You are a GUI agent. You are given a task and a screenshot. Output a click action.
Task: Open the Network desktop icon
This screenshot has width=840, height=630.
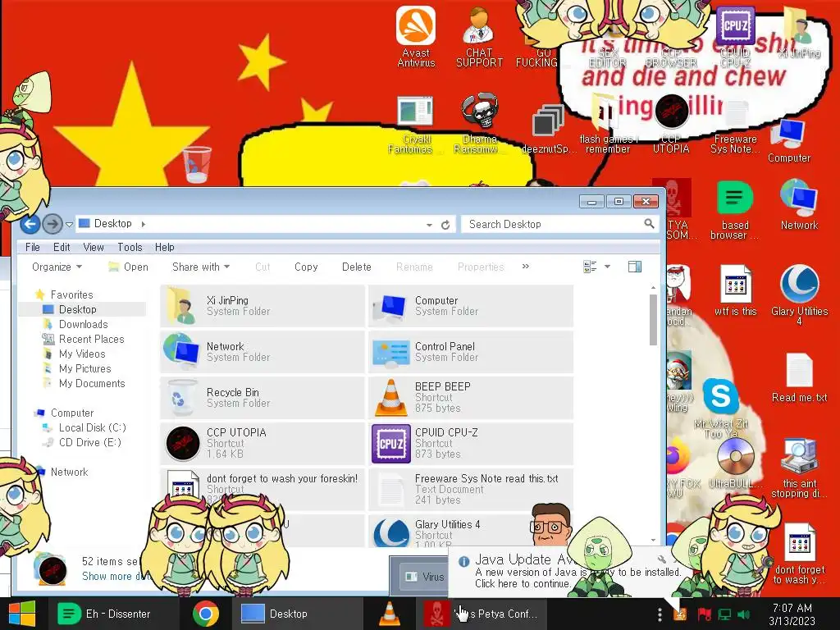[x=799, y=204]
